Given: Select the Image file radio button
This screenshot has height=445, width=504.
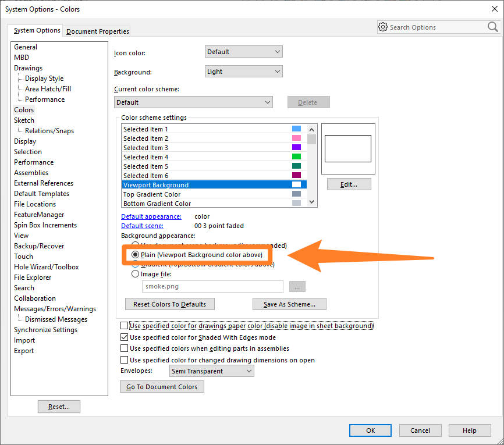Looking at the screenshot, I should [x=134, y=273].
